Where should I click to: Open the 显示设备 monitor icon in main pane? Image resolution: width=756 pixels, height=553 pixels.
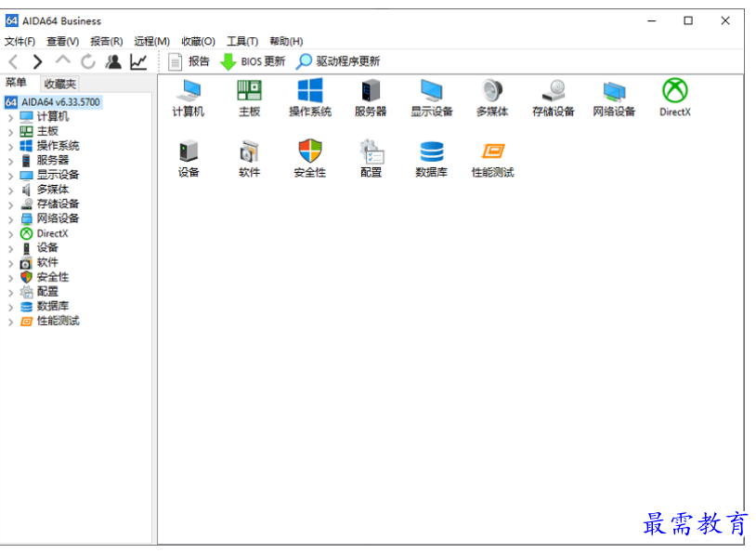click(x=432, y=98)
